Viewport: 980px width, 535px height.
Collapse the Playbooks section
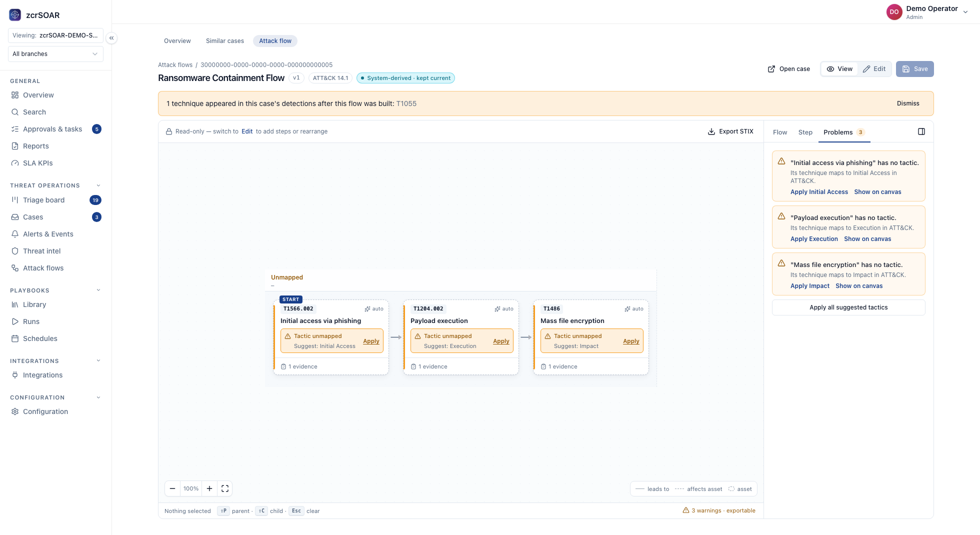pyautogui.click(x=98, y=290)
